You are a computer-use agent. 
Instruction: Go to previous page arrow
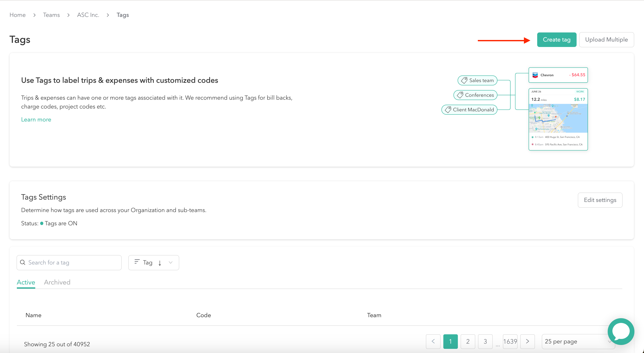click(433, 341)
